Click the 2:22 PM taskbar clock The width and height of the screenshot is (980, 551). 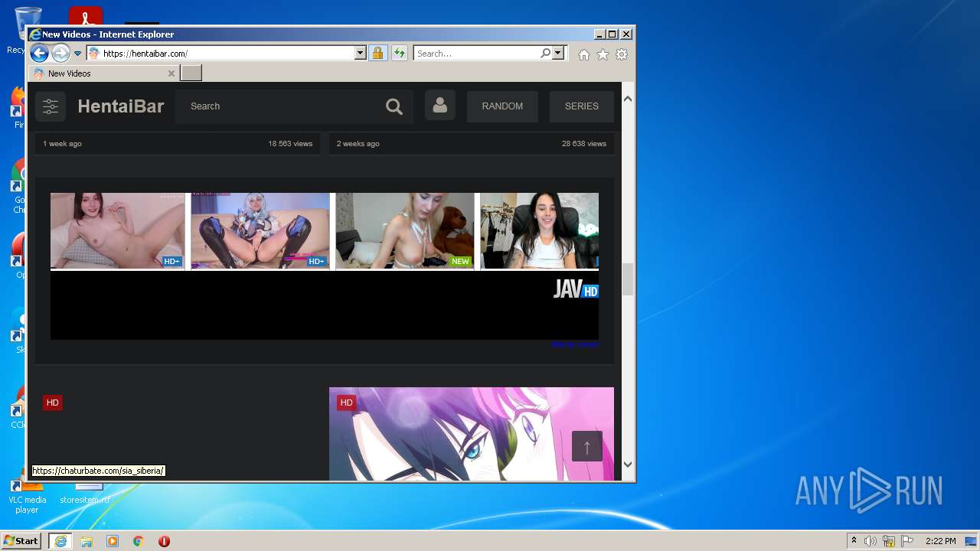940,541
